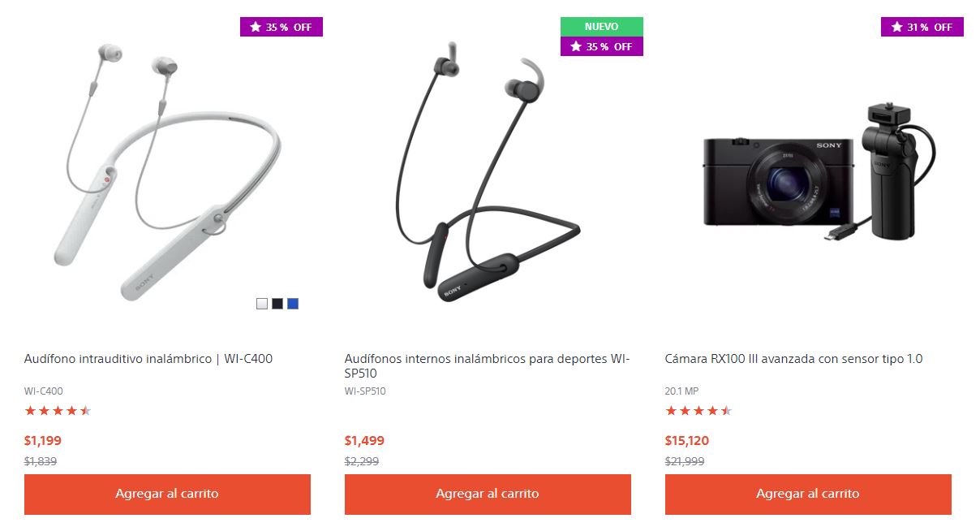This screenshot has height=527, width=980.
Task: Click the $15,120 sale price of the camera
Action: pos(687,441)
